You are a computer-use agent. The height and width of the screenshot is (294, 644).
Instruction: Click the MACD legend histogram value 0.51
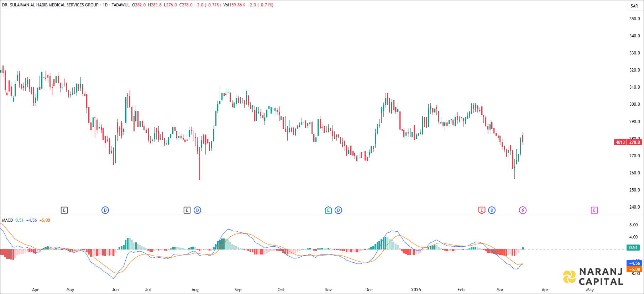[20, 220]
